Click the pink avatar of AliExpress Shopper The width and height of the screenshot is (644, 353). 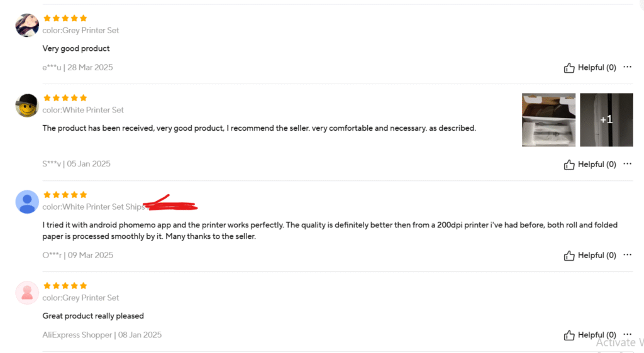pos(27,293)
